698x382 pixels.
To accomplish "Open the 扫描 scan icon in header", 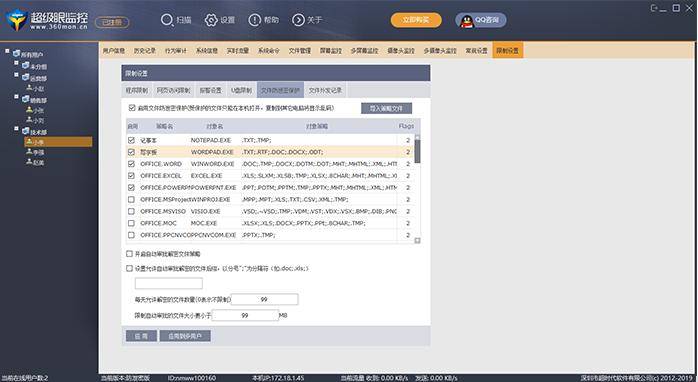I will [x=167, y=20].
